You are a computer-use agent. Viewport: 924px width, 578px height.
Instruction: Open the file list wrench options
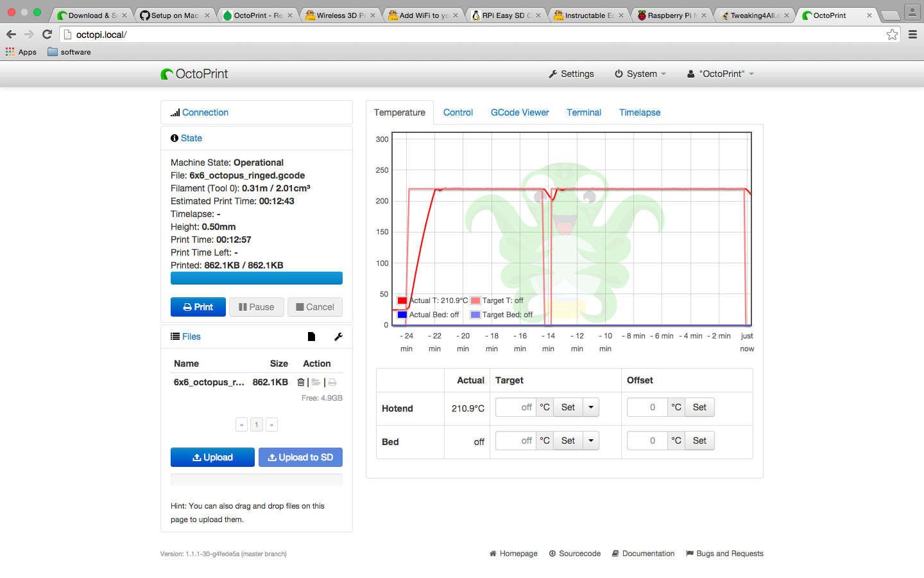[338, 337]
